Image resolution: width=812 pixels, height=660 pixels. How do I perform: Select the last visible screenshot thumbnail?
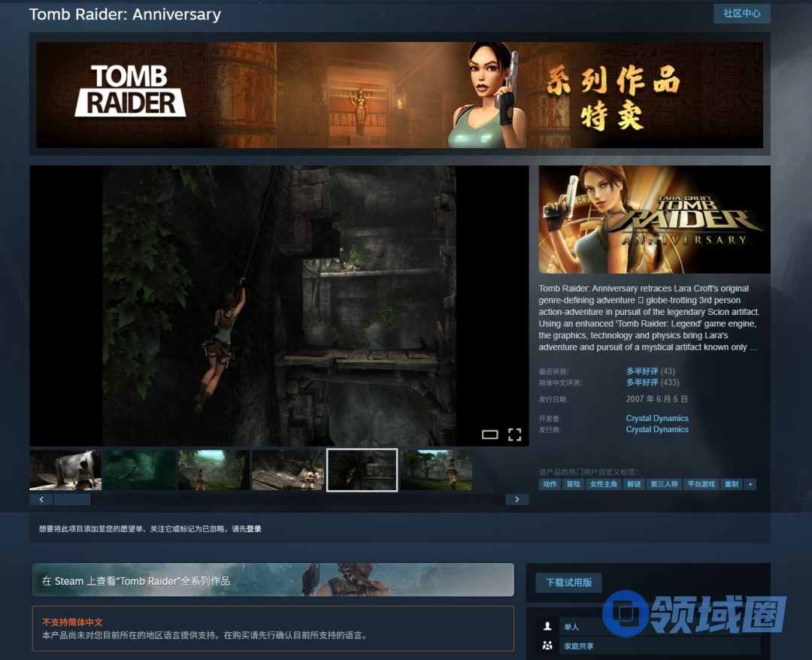436,470
